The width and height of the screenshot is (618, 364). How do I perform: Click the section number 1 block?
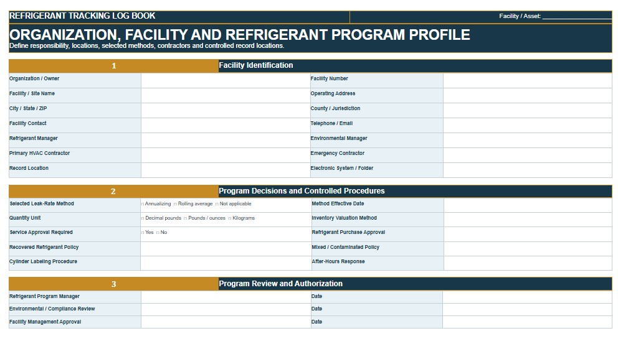tap(113, 66)
